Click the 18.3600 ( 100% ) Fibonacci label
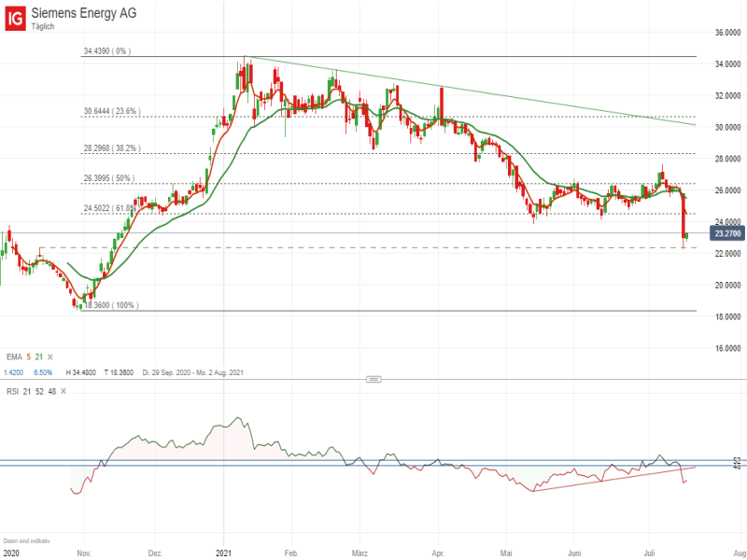 111,305
